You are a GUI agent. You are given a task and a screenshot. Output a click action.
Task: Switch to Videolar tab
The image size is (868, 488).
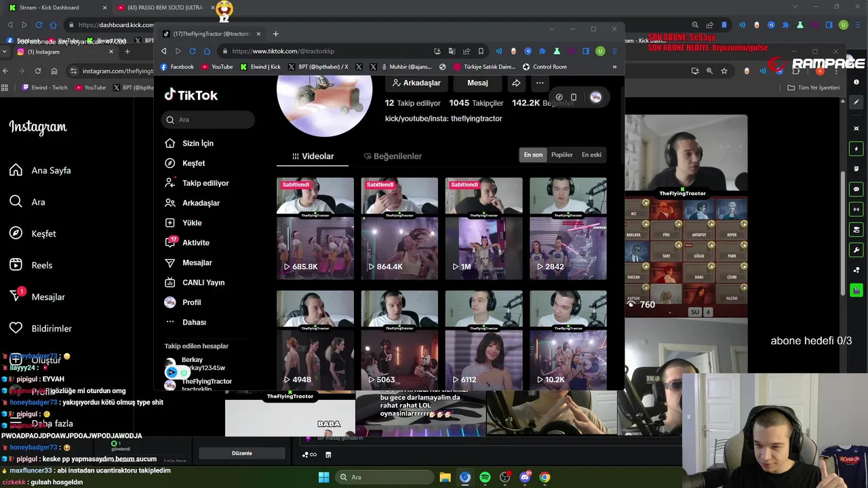pos(313,156)
